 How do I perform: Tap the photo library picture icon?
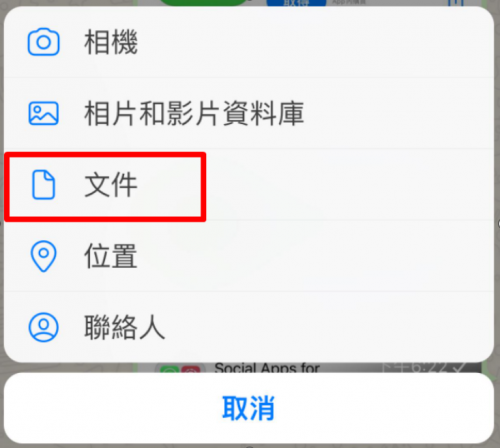pyautogui.click(x=44, y=113)
